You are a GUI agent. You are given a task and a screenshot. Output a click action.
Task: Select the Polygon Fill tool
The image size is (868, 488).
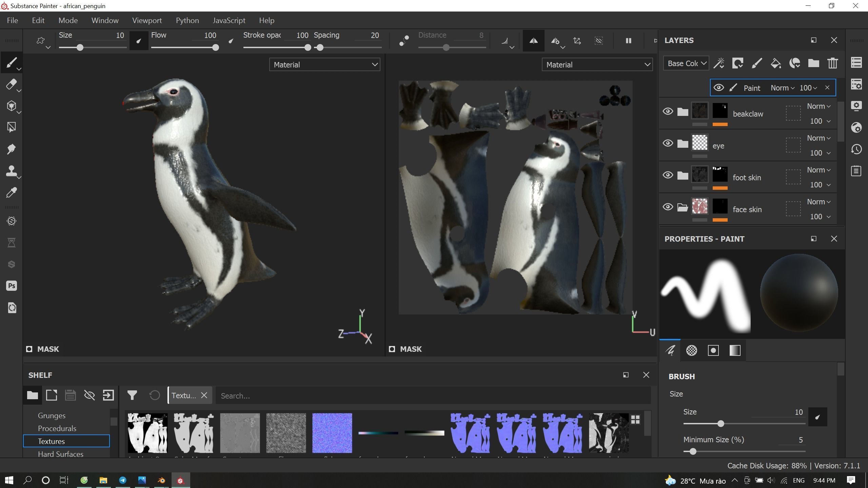11,127
